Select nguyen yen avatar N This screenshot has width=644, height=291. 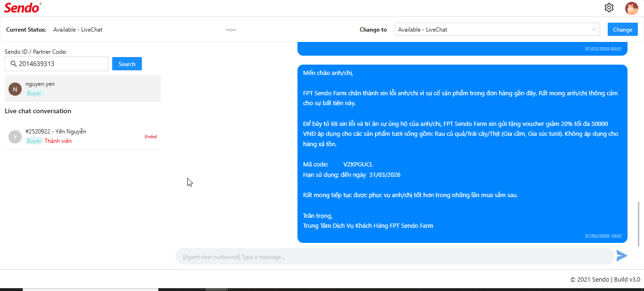[x=15, y=89]
